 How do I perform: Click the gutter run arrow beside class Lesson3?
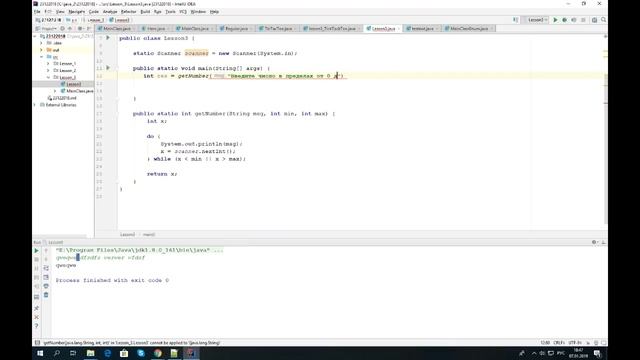(x=108, y=38)
